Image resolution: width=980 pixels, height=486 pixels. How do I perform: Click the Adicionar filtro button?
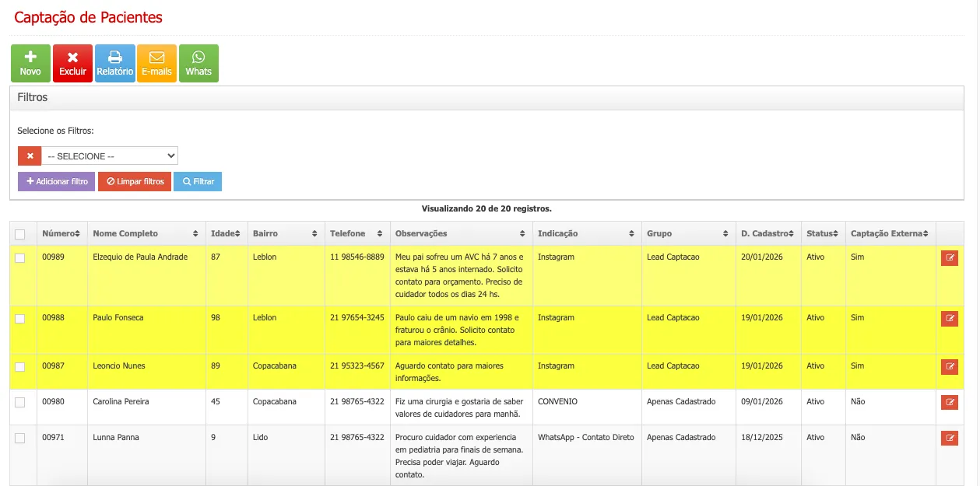click(57, 181)
